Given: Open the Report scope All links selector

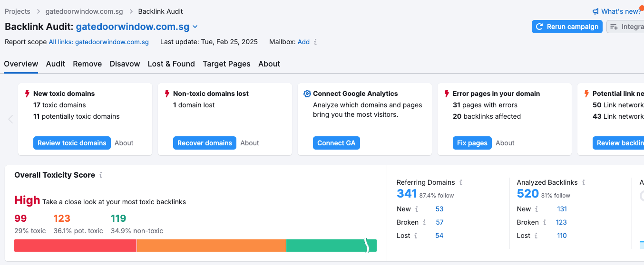Looking at the screenshot, I should 98,42.
